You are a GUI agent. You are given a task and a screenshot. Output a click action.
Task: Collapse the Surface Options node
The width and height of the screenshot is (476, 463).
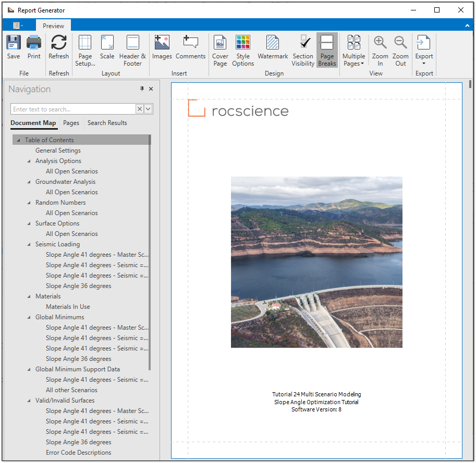[x=29, y=223]
